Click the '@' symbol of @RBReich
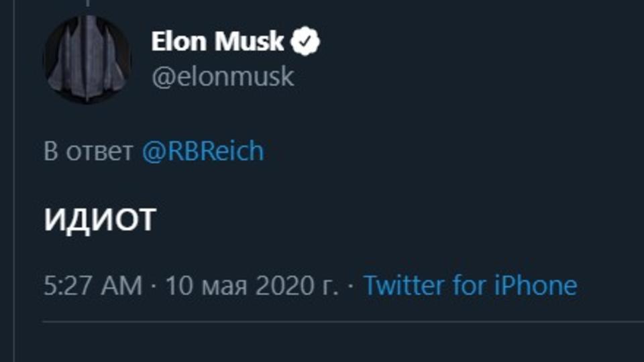Viewport: 644px width, 362px height. point(151,152)
